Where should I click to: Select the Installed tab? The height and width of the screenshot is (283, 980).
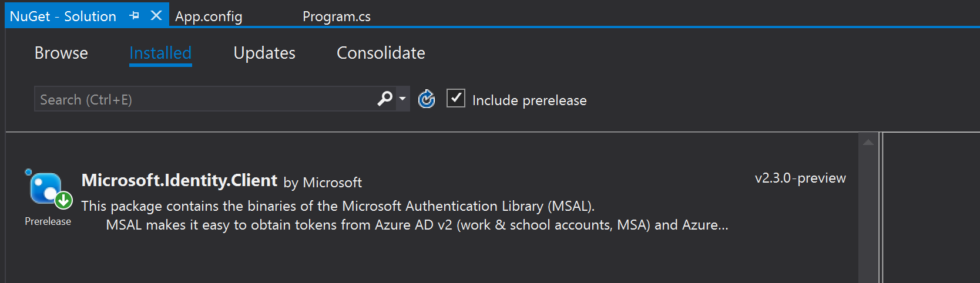[160, 53]
